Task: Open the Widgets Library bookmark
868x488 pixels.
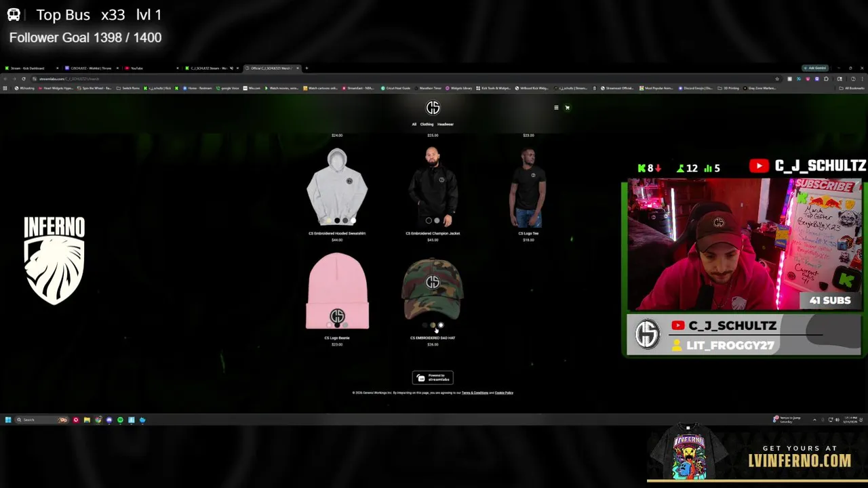Action: [x=459, y=88]
